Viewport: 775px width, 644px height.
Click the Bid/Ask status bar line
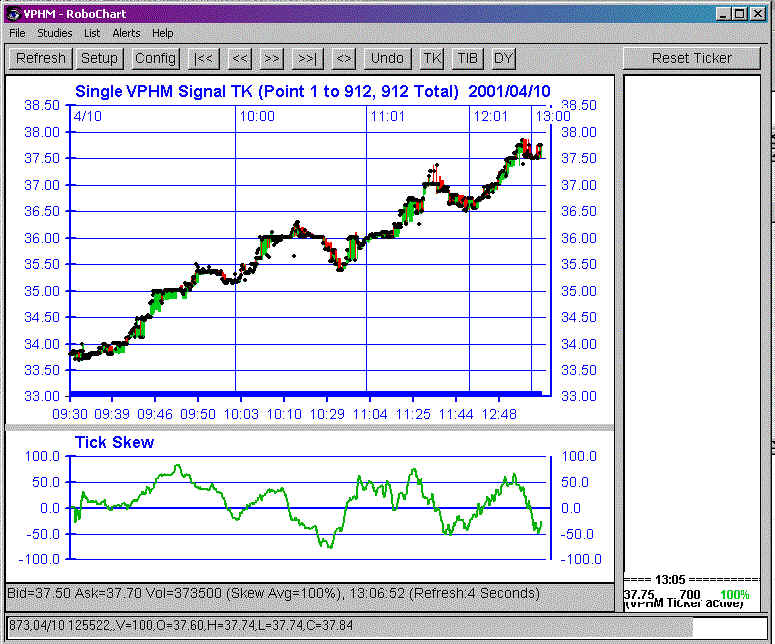point(273,593)
